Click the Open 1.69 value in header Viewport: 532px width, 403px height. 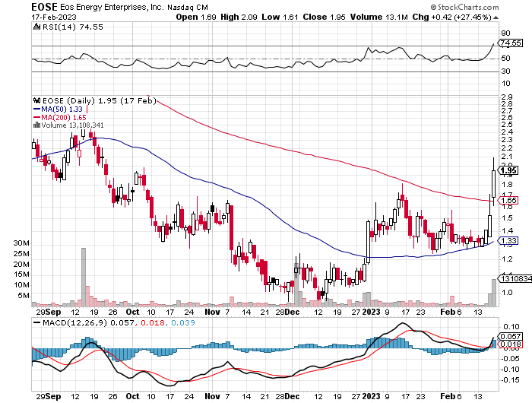196,17
